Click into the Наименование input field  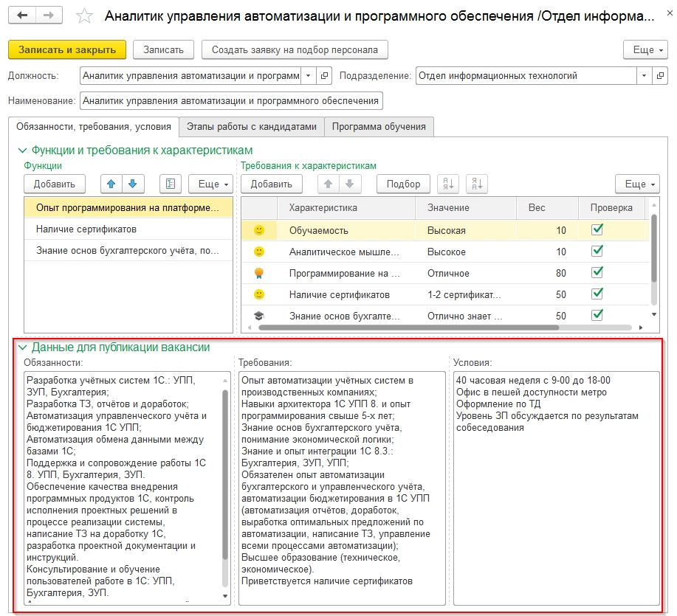click(231, 101)
